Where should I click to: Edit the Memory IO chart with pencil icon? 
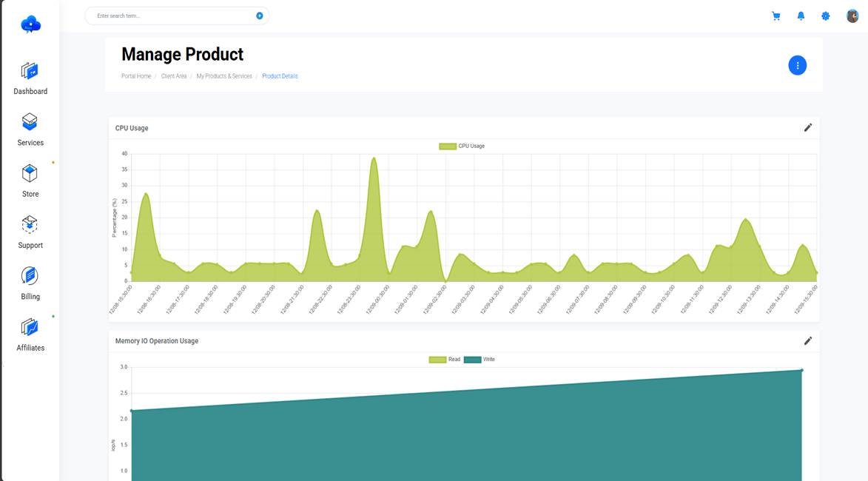click(x=808, y=340)
